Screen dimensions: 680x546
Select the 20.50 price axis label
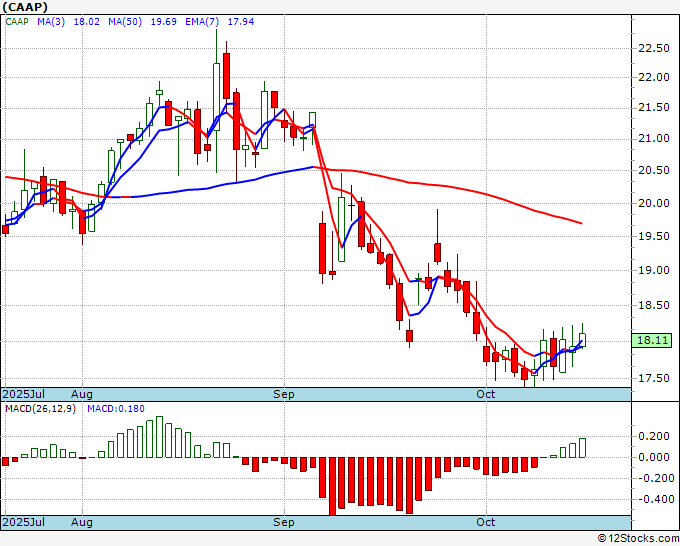click(654, 170)
